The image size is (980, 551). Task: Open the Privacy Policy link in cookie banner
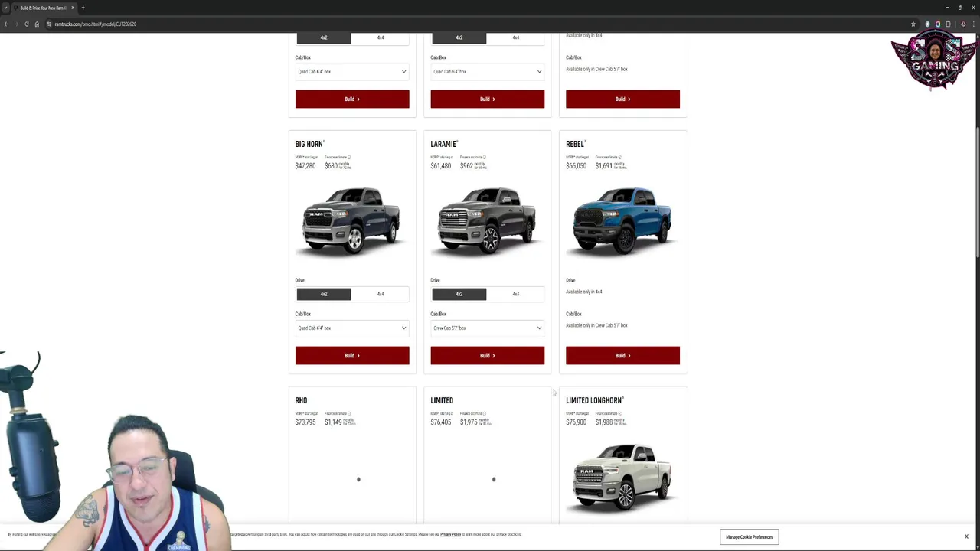[451, 534]
